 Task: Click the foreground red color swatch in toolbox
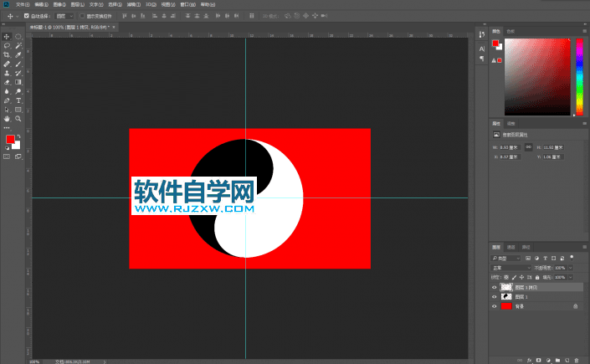coord(10,139)
